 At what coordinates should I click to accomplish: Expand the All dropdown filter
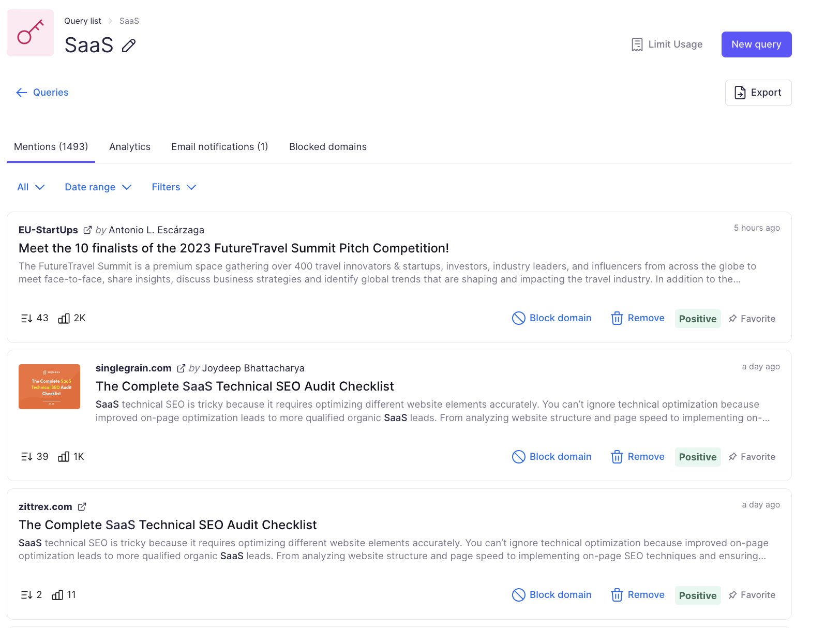[31, 187]
